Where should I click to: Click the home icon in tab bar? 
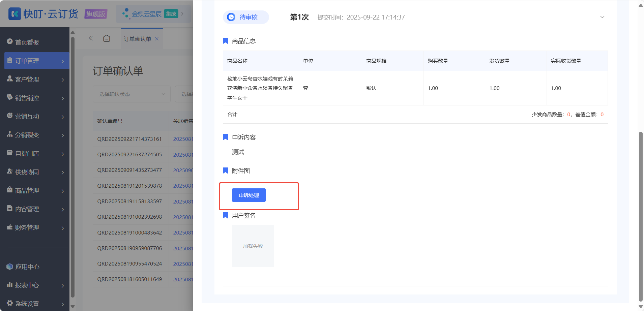(107, 38)
